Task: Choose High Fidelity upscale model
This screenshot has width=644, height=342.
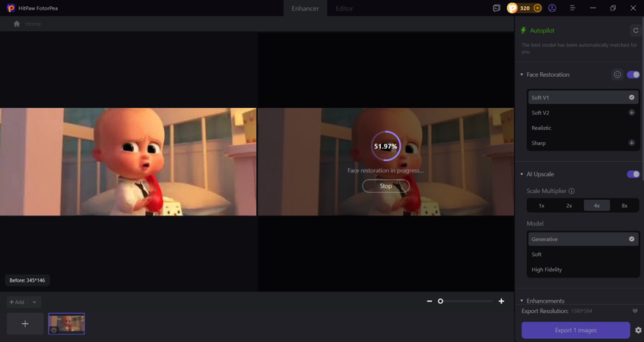Action: click(583, 269)
